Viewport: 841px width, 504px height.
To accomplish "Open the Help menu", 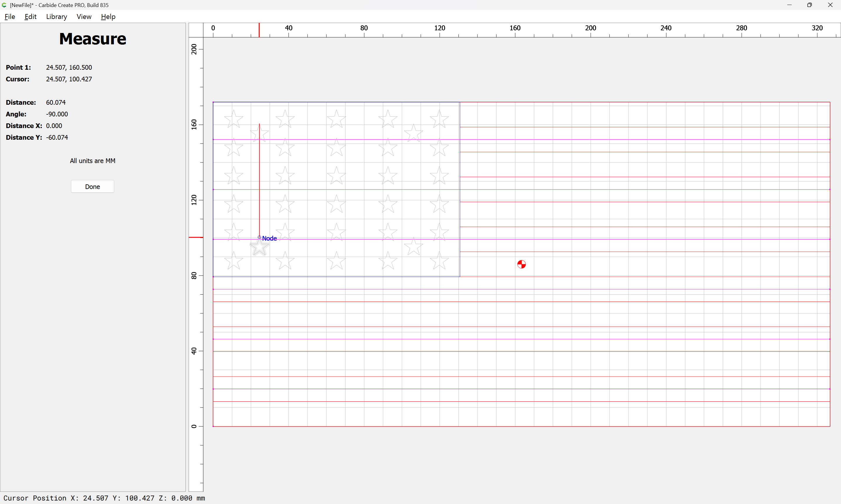I will [x=108, y=17].
